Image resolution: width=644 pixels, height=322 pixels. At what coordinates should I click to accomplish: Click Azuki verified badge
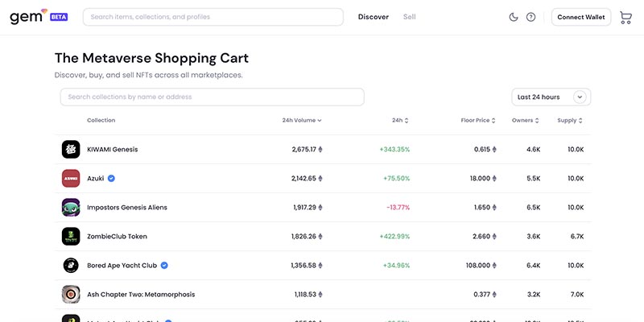pos(111,178)
